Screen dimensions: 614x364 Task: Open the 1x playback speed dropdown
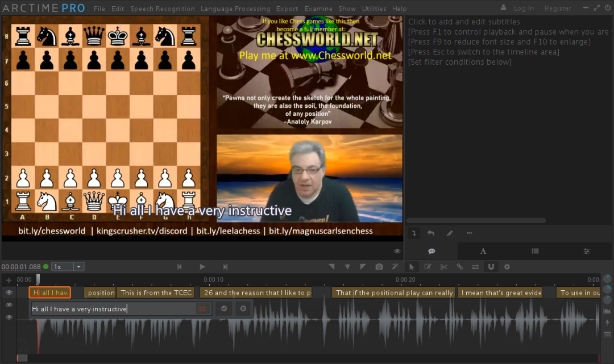coord(78,267)
